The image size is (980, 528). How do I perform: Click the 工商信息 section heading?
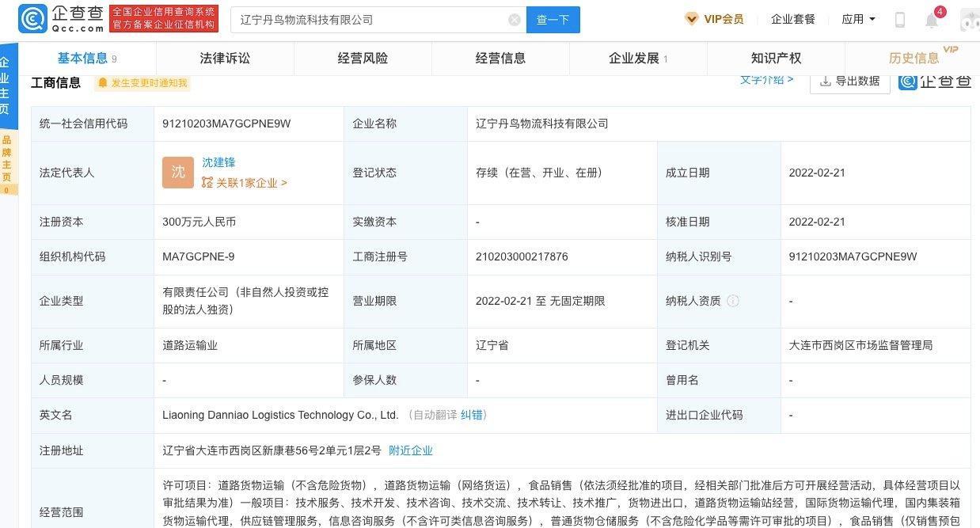click(55, 82)
